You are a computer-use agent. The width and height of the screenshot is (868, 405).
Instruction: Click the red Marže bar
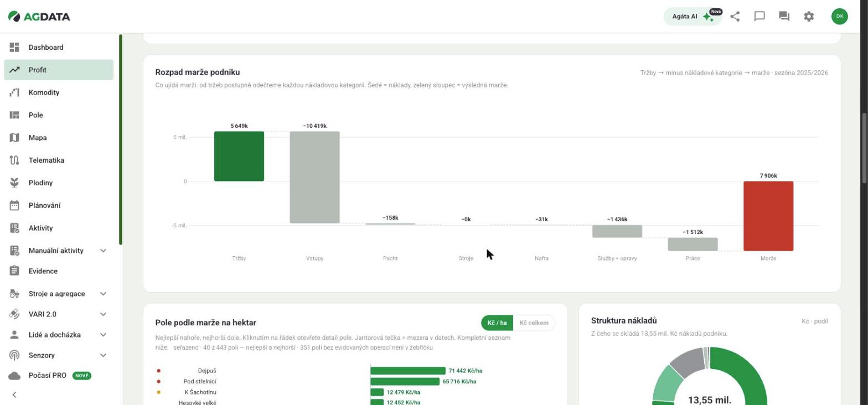click(x=768, y=216)
